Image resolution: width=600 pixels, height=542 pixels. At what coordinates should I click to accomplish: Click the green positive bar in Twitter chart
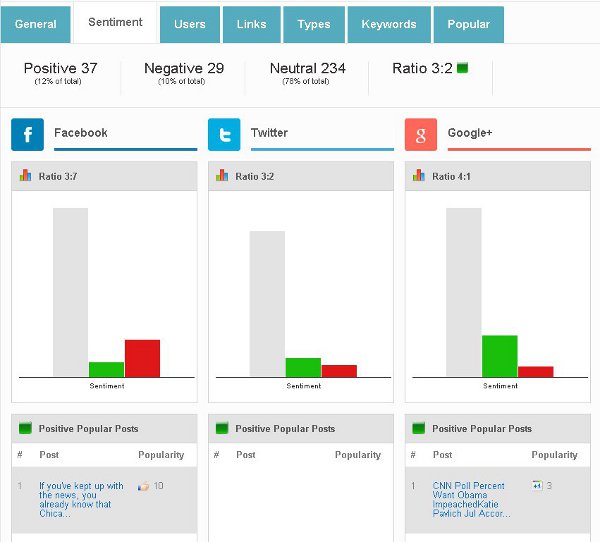point(303,367)
